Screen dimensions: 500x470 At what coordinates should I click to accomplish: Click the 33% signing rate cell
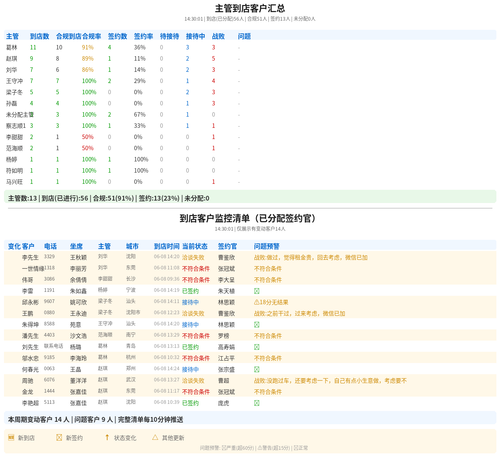coord(140,126)
